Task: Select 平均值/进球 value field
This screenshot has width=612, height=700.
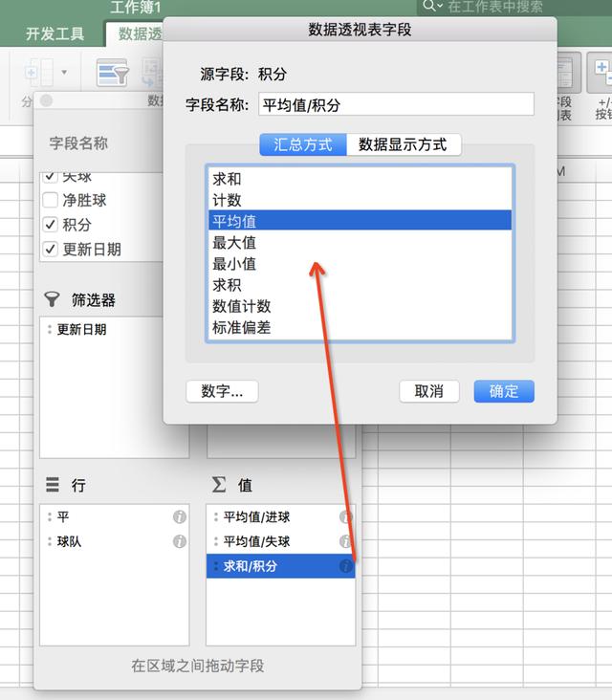Action: click(x=256, y=517)
